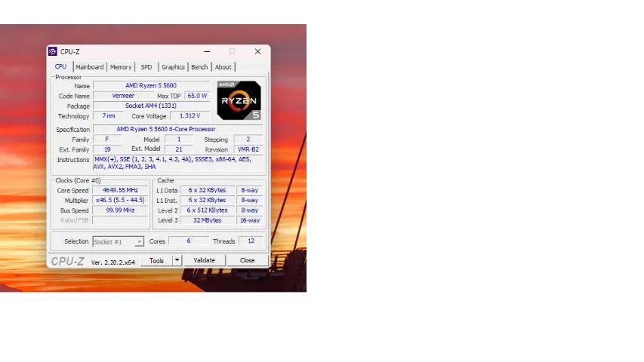
Task: Click the Specification field text
Action: [x=177, y=129]
